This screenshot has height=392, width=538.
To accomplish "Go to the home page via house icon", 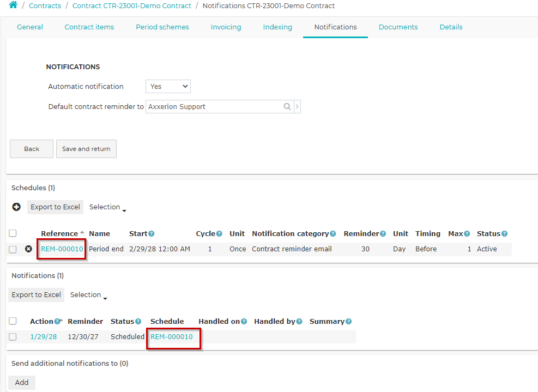I will tap(13, 5).
